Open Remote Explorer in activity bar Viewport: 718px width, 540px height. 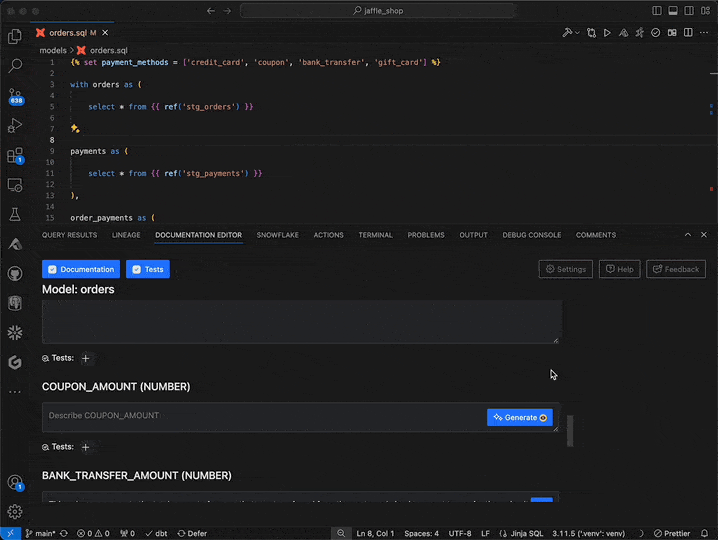(x=15, y=185)
